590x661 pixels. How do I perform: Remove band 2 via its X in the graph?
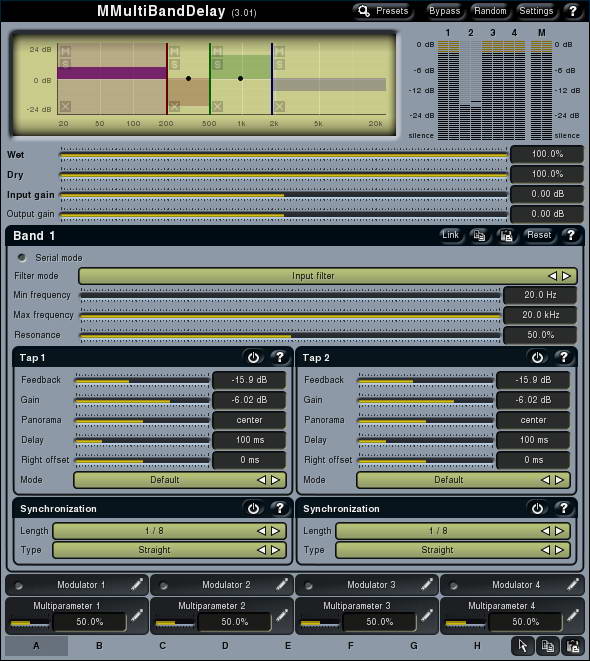tap(174, 106)
